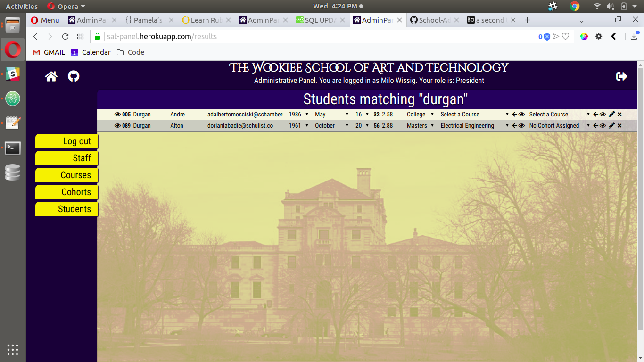Click the left arrow after Alton's Electrical Engineering dropdown
Viewport: 644px width, 362px height.
pos(514,125)
